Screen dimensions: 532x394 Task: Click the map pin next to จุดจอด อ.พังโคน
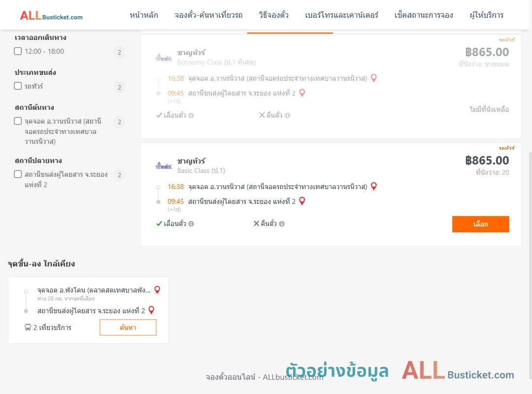157,290
